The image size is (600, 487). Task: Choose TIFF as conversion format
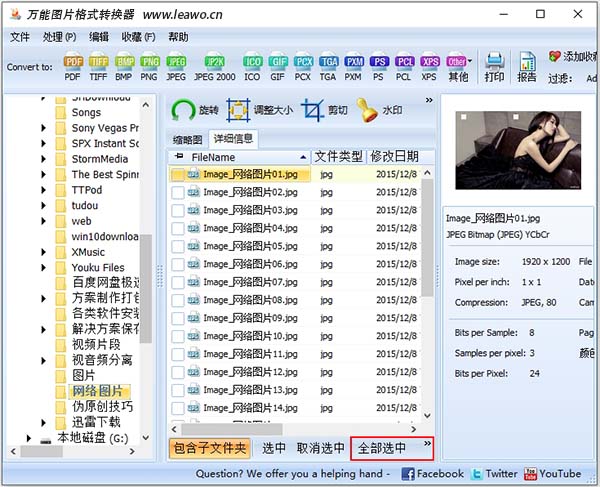pos(98,66)
